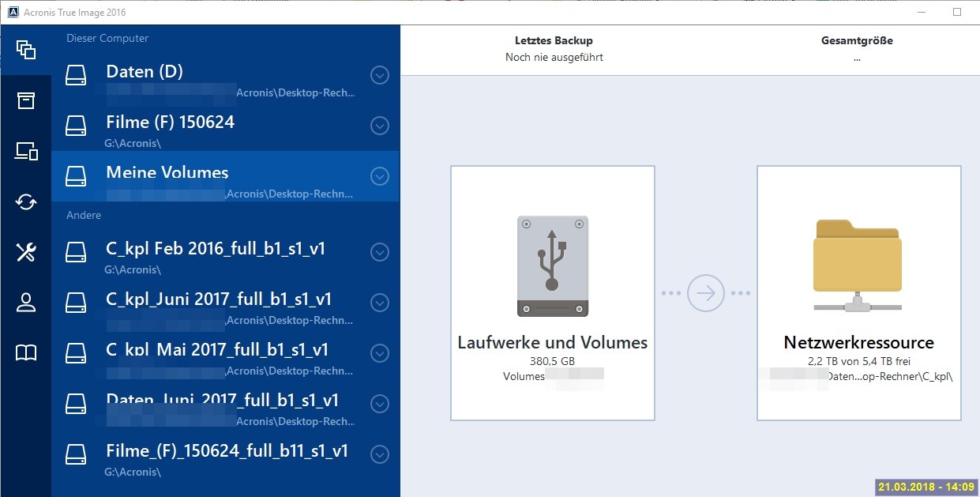Click the G:\Acronis\ path under Filme (F) 150624
The height and width of the screenshot is (497, 980).
[133, 143]
